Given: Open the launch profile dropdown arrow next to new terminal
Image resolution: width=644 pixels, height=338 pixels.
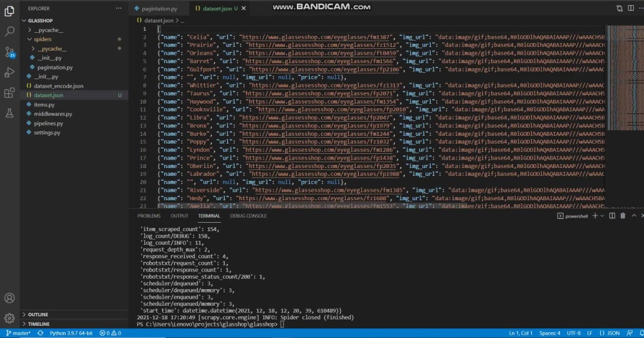Looking at the screenshot, I should click(602, 216).
